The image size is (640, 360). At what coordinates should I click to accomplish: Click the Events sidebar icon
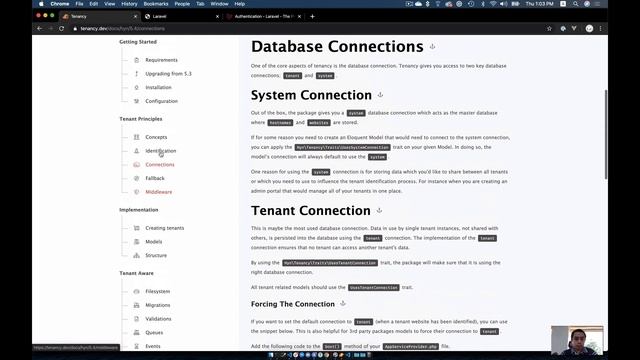[x=136, y=346]
